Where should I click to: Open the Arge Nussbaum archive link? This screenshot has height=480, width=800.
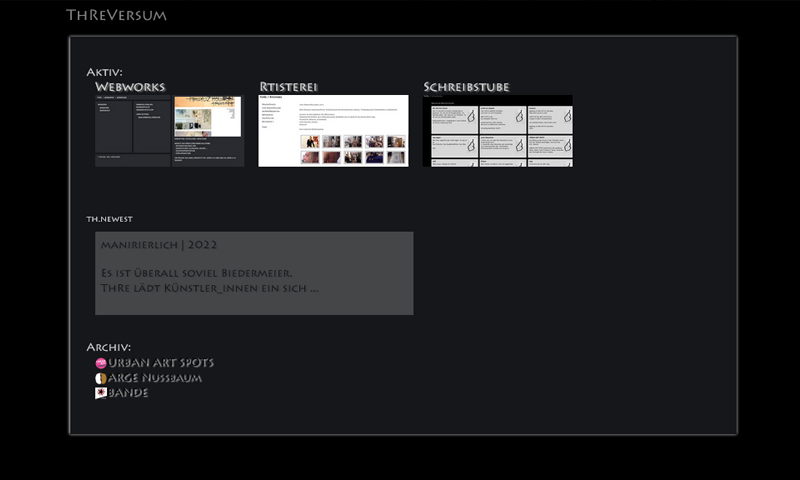coord(155,378)
